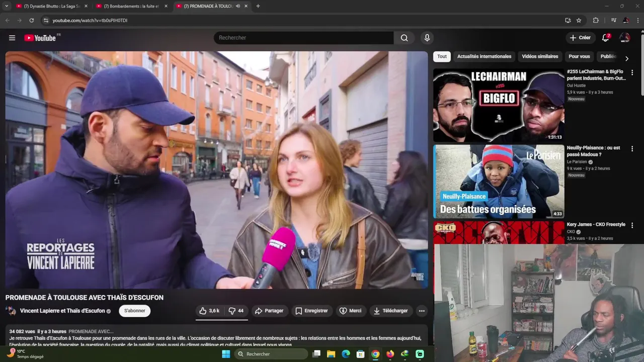The image size is (644, 362).
Task: Open the Le Parisien channel link
Action: pos(577,162)
